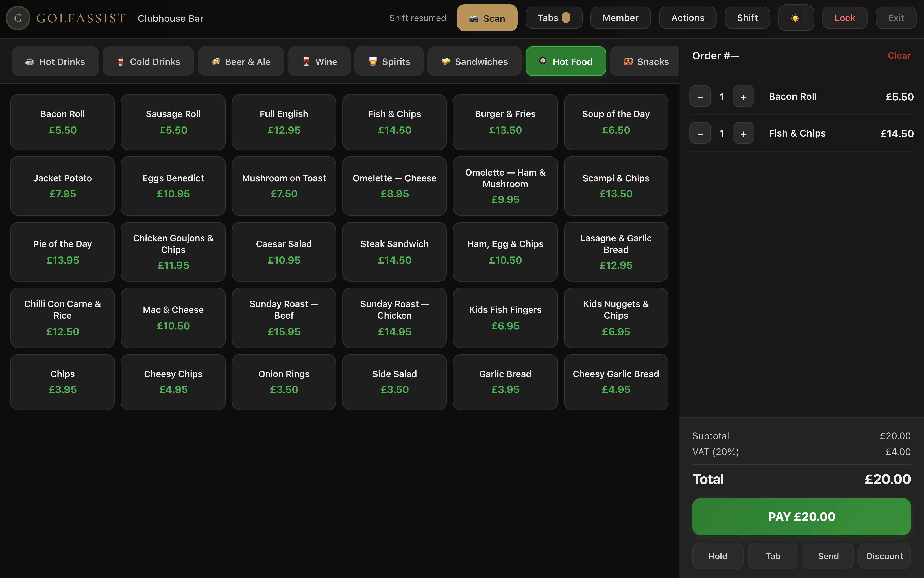924x578 pixels.
Task: Add Jacket Potato to order
Action: (x=63, y=186)
